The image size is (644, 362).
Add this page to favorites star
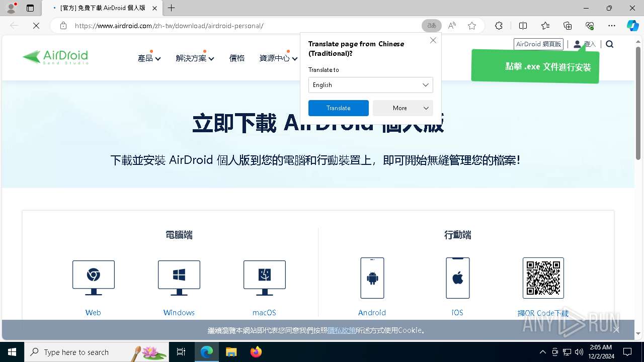pos(472,26)
